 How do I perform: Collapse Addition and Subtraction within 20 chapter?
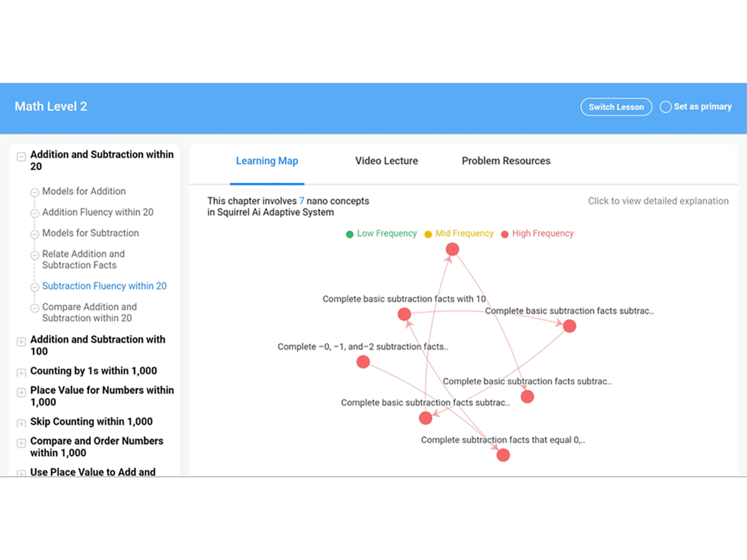coord(21,157)
